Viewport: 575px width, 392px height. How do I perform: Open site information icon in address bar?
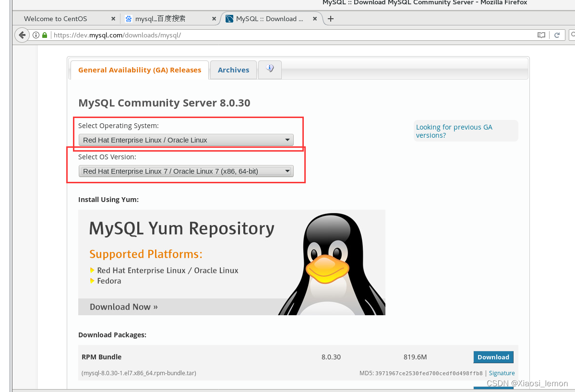coord(36,35)
